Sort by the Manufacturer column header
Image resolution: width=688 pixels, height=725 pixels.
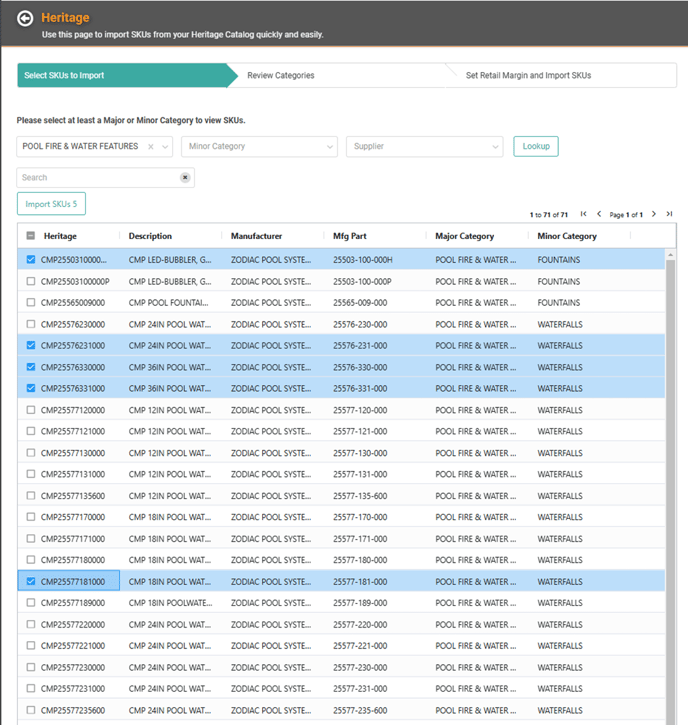click(256, 236)
